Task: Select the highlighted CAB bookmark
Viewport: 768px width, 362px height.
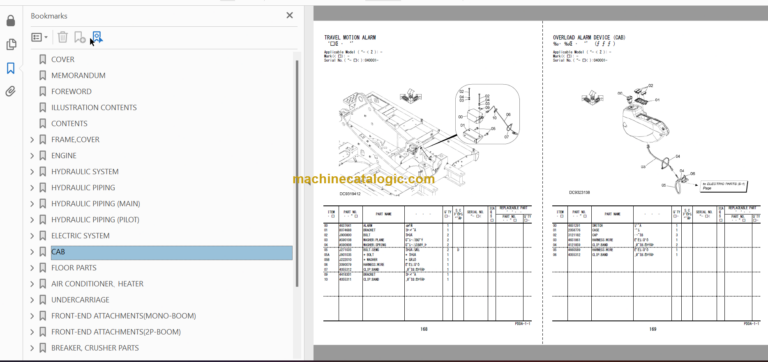Action: click(171, 252)
